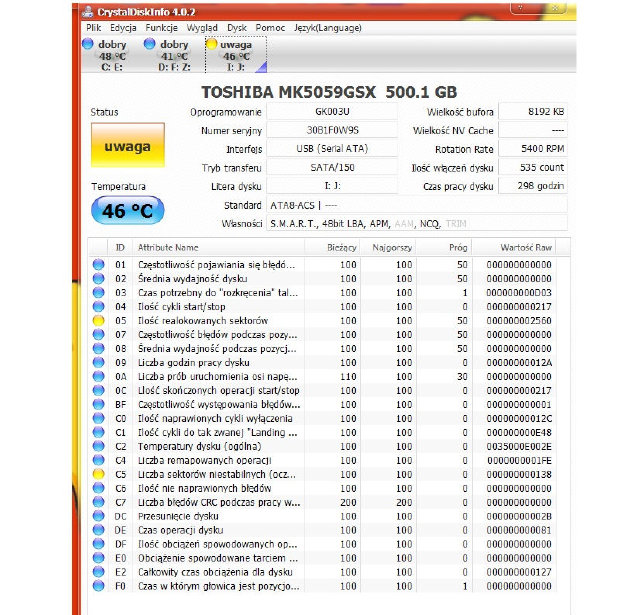Click status icon for attribute 03
620x615 pixels.
98,292
